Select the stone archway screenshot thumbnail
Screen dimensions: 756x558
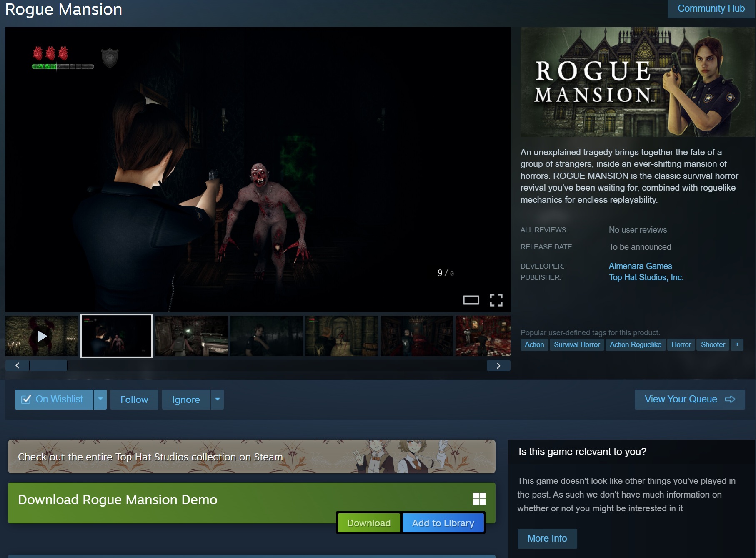tap(342, 336)
